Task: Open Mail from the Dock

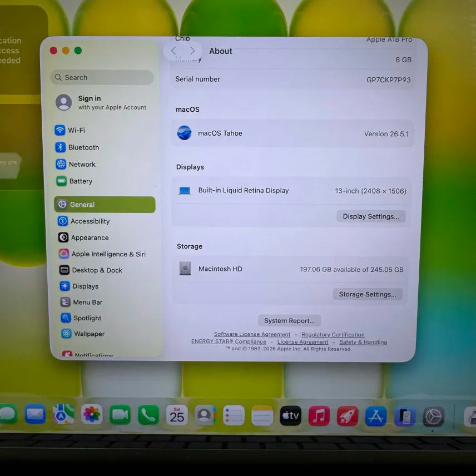Action: point(35,414)
